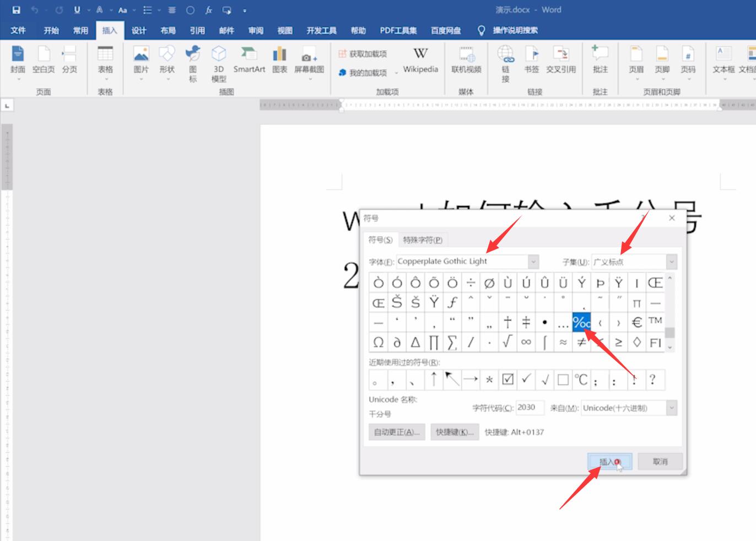The height and width of the screenshot is (541, 756).
Task: Insert a blank page (空白页)
Action: point(44,59)
